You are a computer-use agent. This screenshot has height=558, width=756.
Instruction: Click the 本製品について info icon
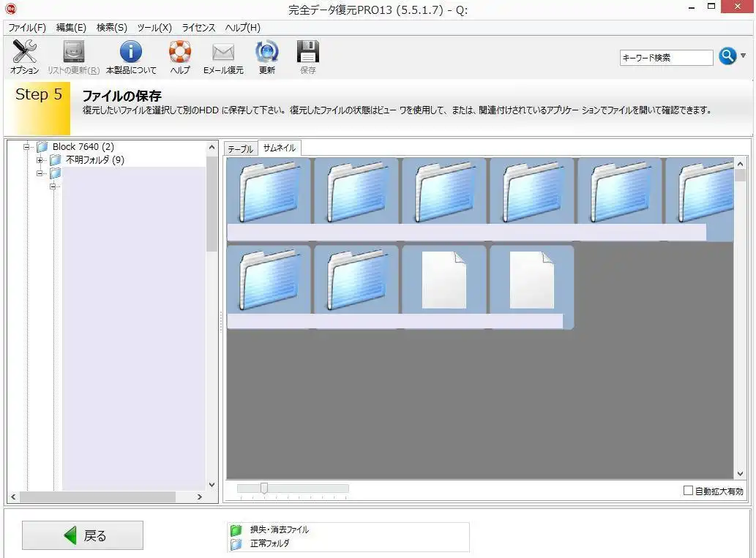click(x=131, y=53)
